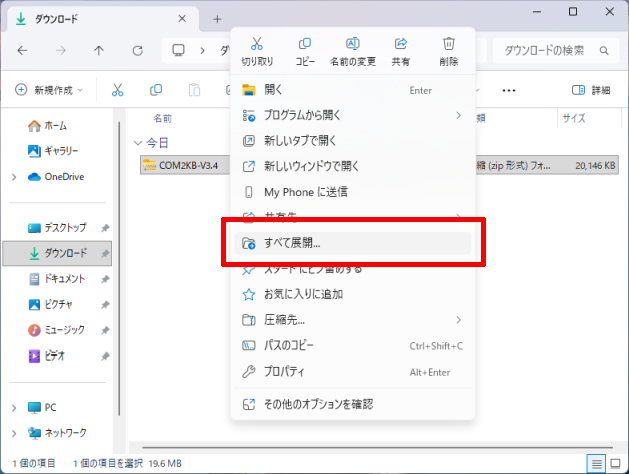Click the Copy icon in context menu
This screenshot has width=629, height=474.
[305, 49]
